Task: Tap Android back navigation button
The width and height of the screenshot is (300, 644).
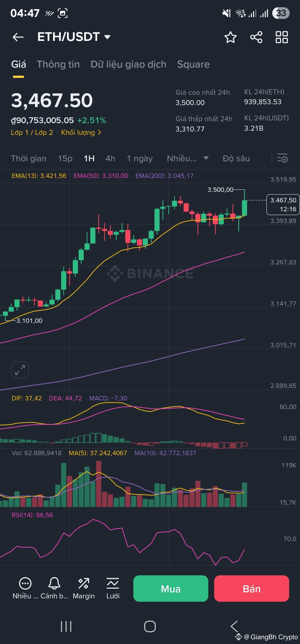Action: [234, 626]
